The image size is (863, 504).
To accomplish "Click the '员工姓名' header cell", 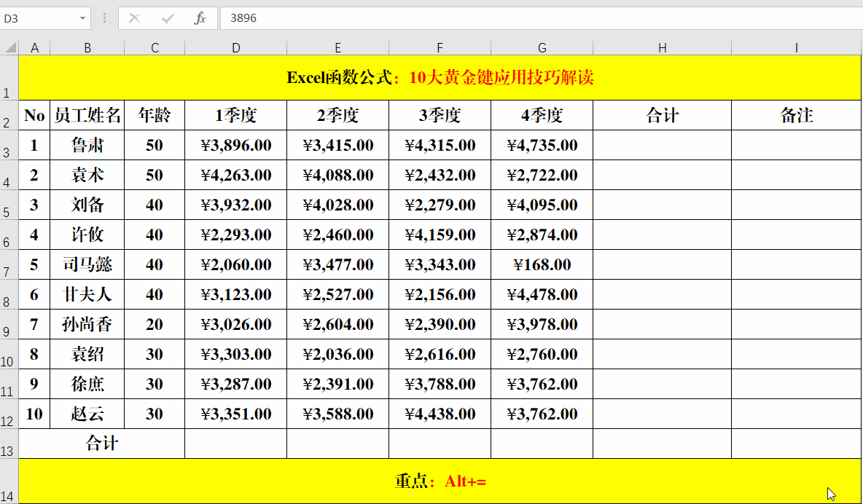I will click(87, 116).
